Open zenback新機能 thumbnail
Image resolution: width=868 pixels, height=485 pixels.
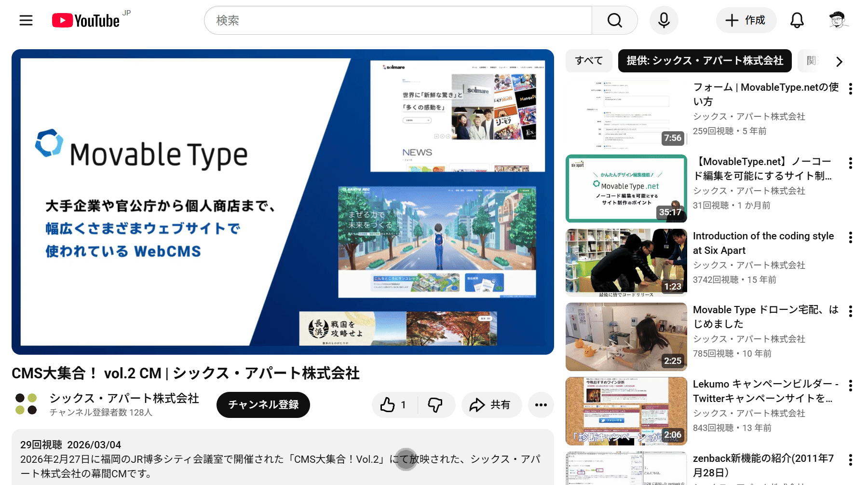click(x=626, y=468)
